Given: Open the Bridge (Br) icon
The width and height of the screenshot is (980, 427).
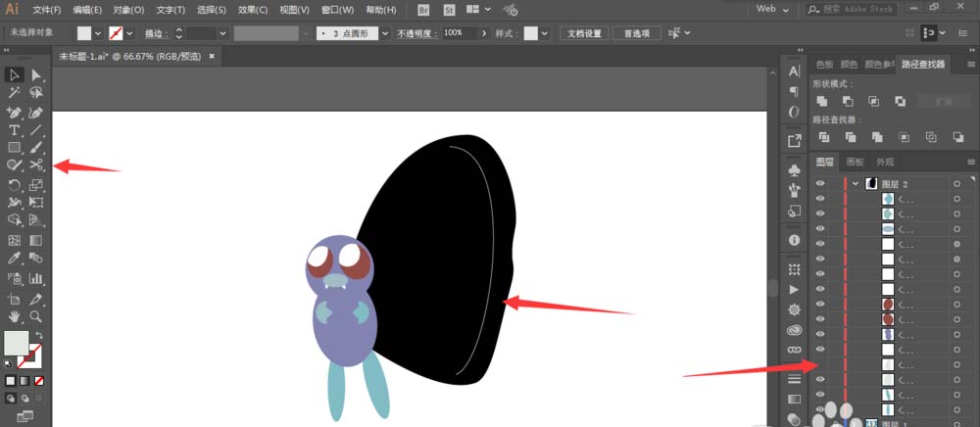Looking at the screenshot, I should point(423,10).
